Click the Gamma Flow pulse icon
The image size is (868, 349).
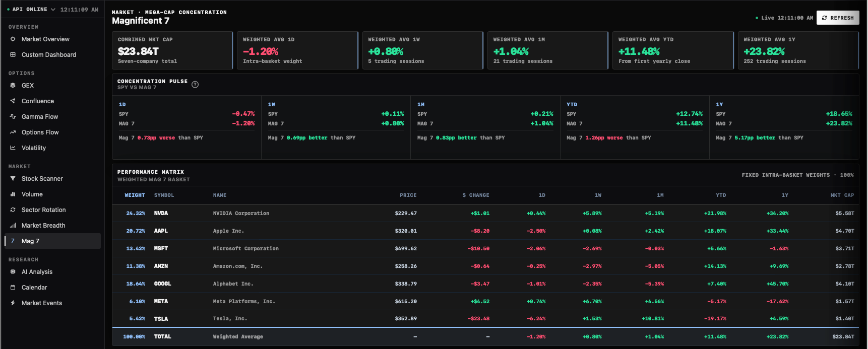(x=13, y=117)
